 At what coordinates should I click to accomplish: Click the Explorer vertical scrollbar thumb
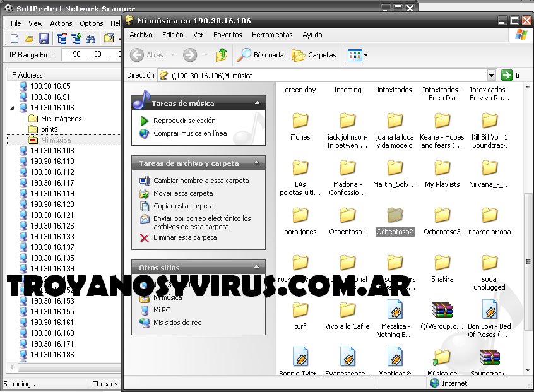tap(528, 261)
